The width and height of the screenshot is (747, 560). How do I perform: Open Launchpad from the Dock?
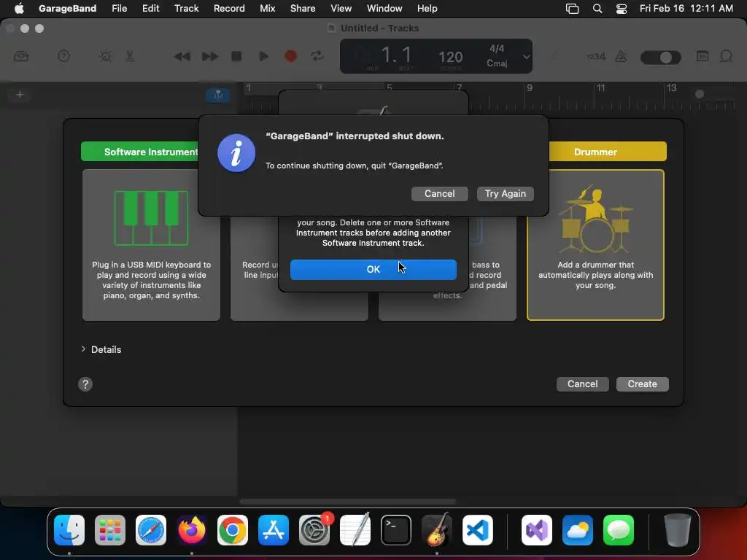pyautogui.click(x=110, y=530)
